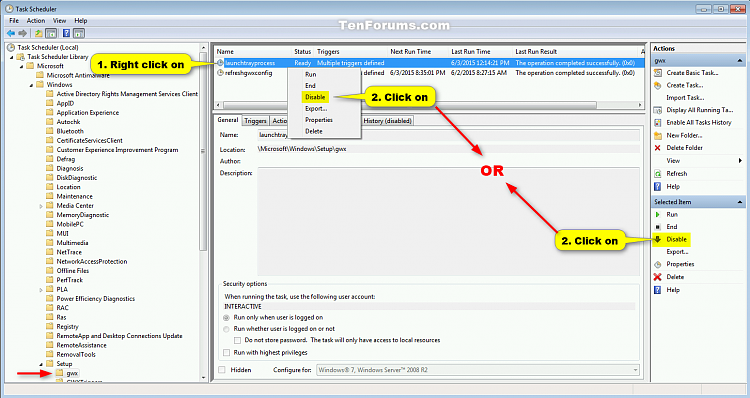Click the blue Help toolbar icon

click(66, 33)
